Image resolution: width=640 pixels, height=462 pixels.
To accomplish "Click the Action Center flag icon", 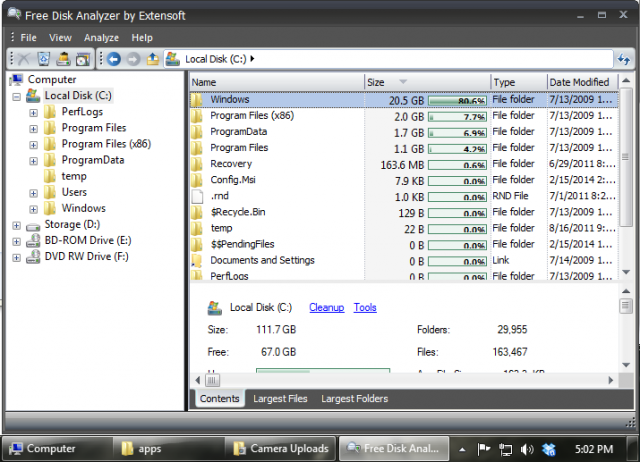I will 484,449.
